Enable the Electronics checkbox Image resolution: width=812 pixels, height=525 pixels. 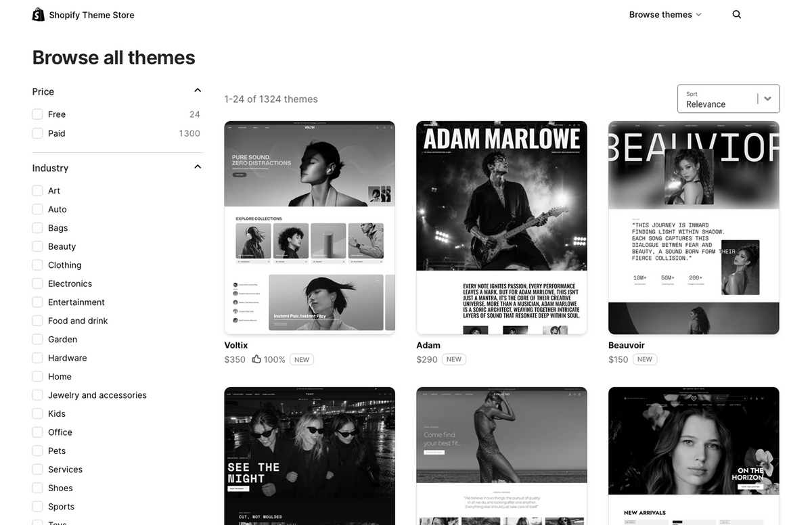tap(38, 283)
